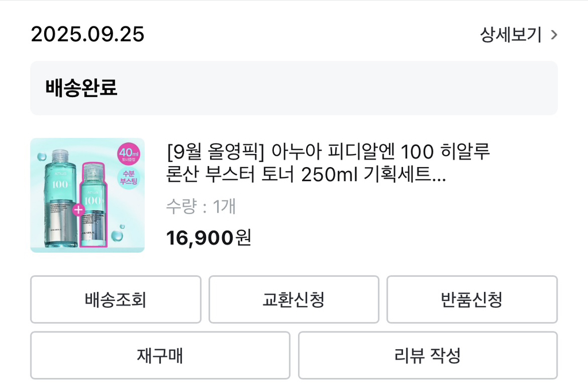Click the pink 40ml badge on thumbnail
This screenshot has width=588, height=386.
(x=128, y=155)
